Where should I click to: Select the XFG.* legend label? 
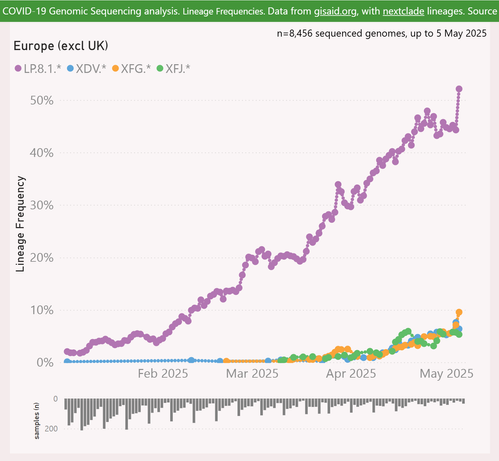click(x=136, y=69)
